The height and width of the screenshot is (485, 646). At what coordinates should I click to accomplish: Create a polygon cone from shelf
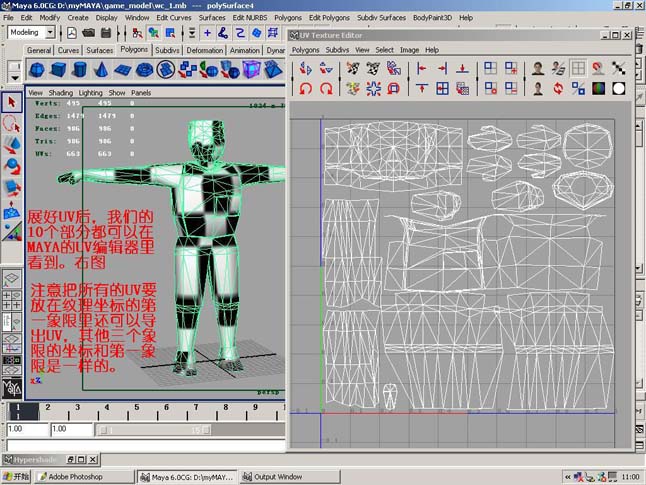point(101,70)
